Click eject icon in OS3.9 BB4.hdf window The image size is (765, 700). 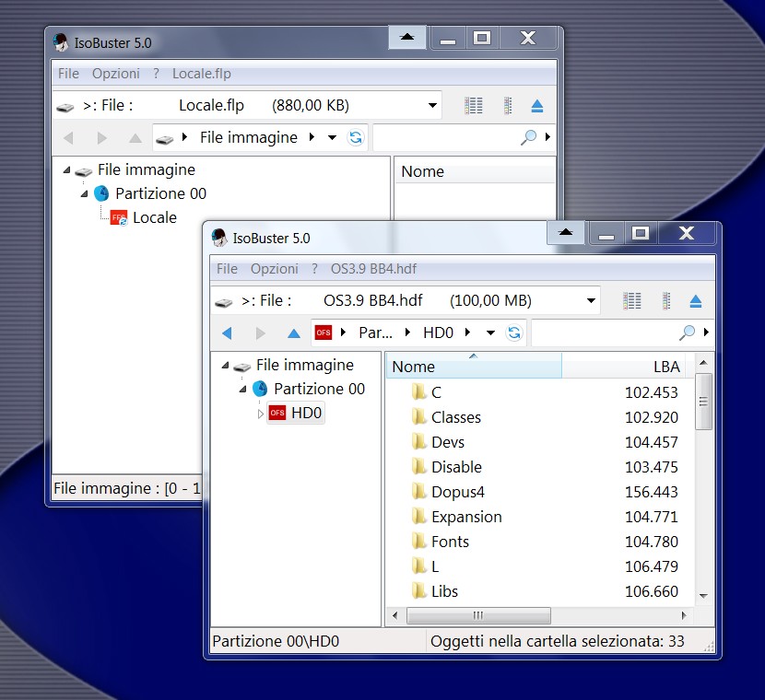(696, 301)
